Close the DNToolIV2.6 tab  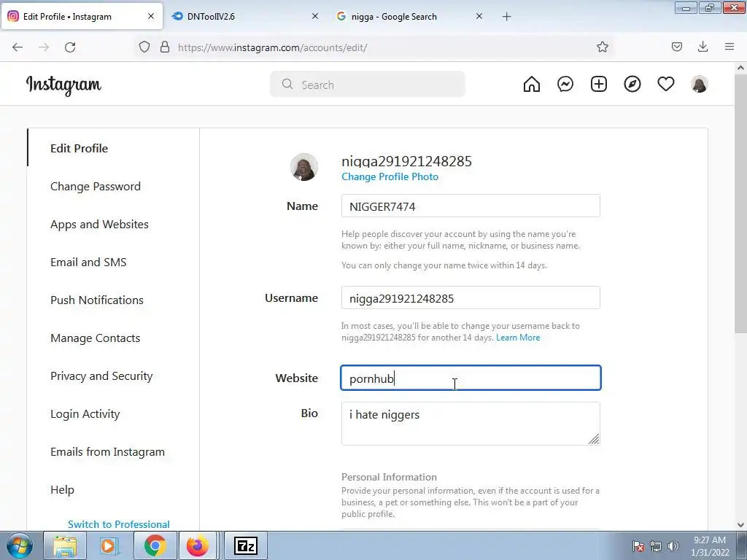315,16
